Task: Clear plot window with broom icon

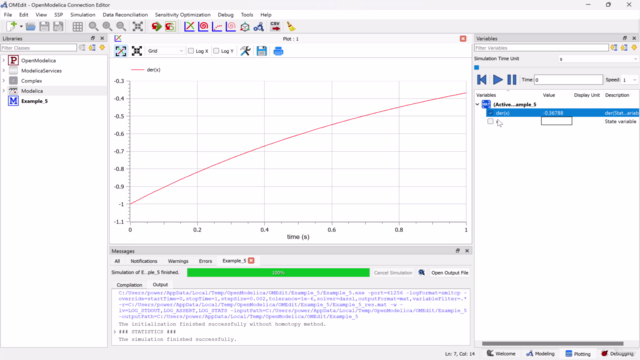Action: (291, 27)
